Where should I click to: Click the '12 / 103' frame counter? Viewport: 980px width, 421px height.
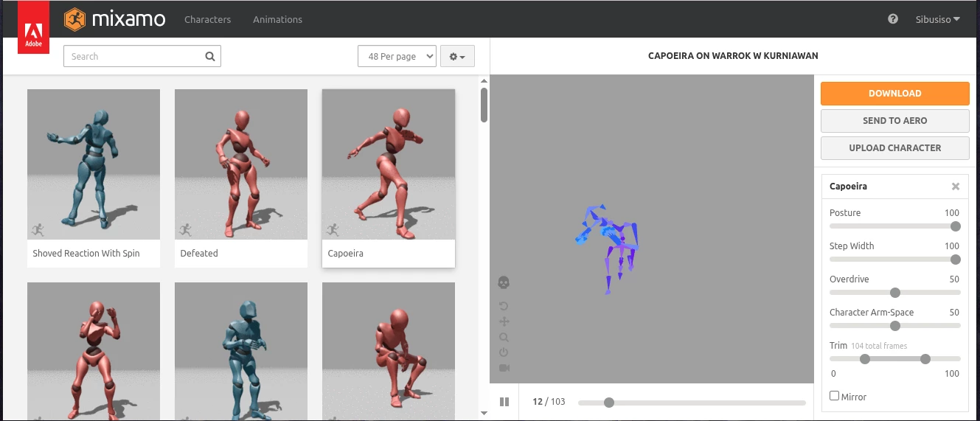coord(549,402)
